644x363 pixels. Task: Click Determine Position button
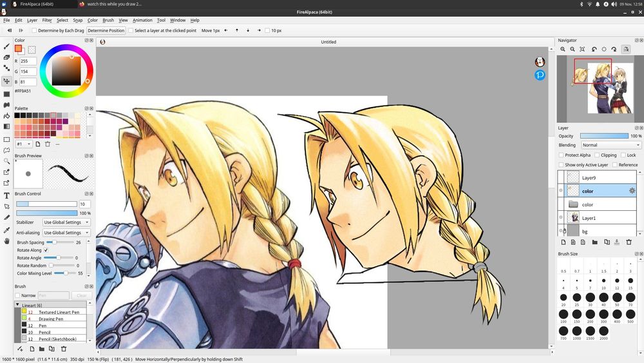pyautogui.click(x=106, y=30)
